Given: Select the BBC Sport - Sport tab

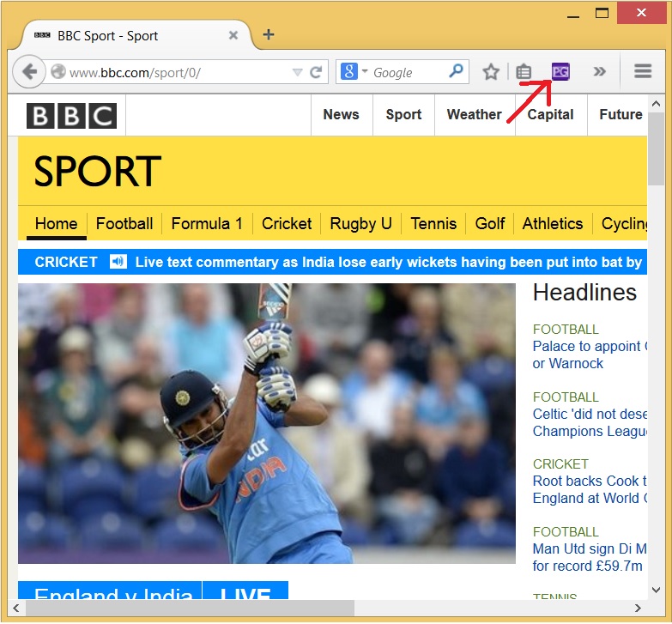Looking at the screenshot, I should point(135,35).
